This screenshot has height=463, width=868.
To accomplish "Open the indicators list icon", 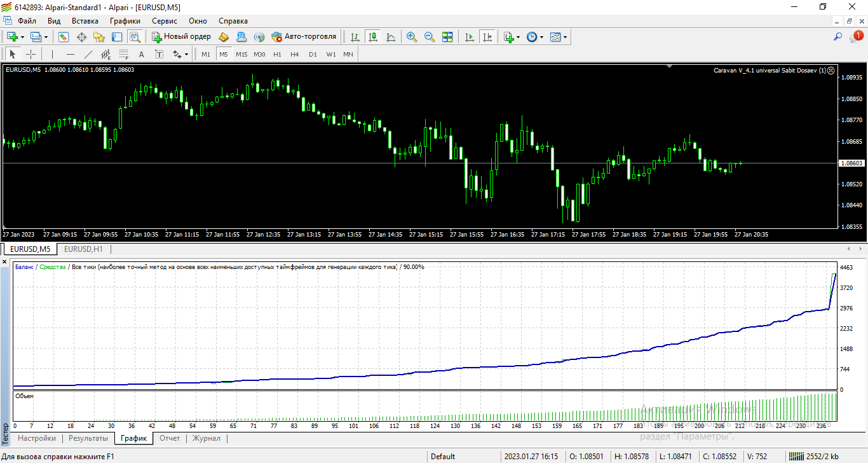I will [x=508, y=37].
